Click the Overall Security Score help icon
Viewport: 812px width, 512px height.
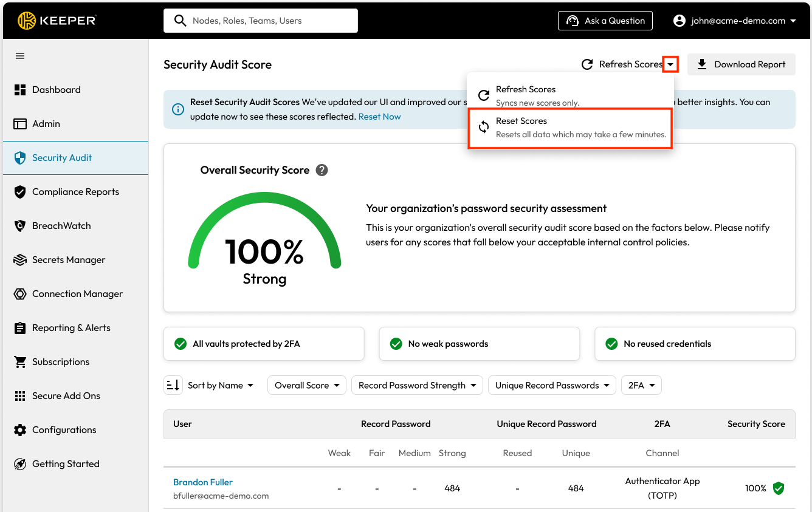coord(322,170)
